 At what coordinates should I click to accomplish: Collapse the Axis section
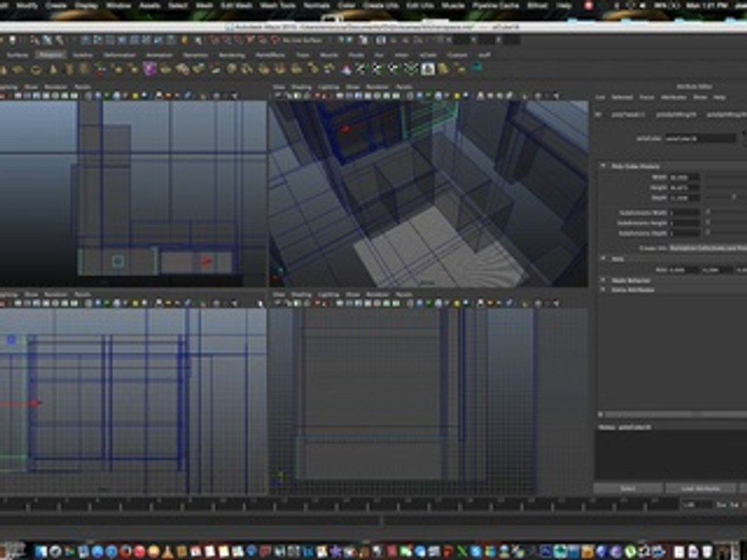point(602,258)
